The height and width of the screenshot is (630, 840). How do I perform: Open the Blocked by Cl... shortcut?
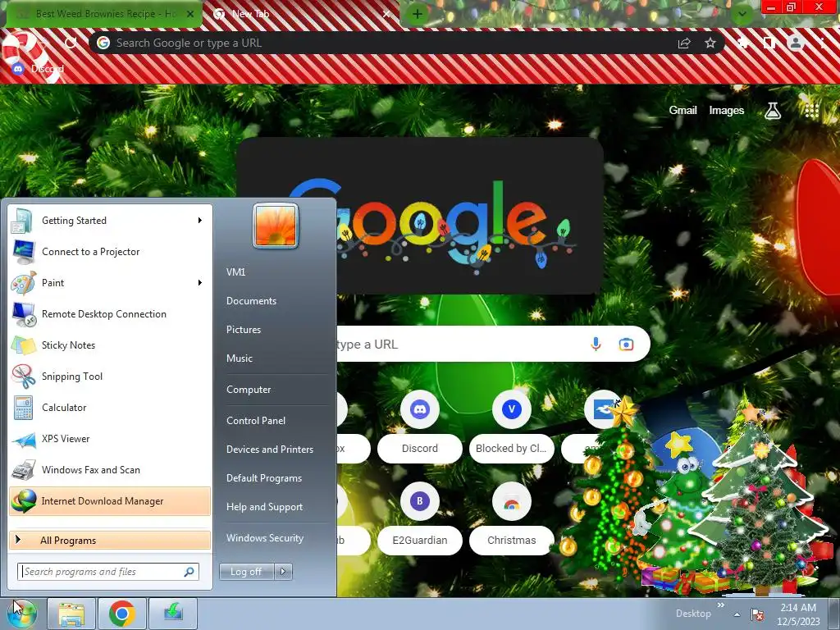(511, 427)
